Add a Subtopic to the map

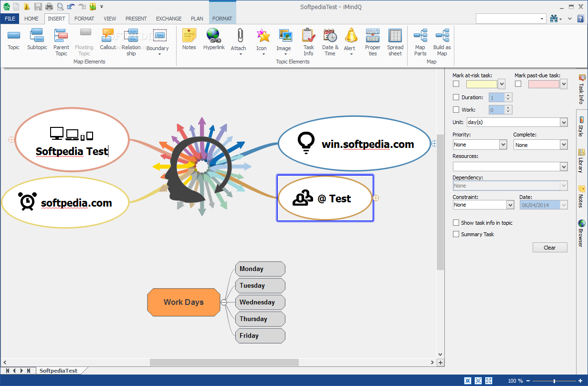click(37, 40)
